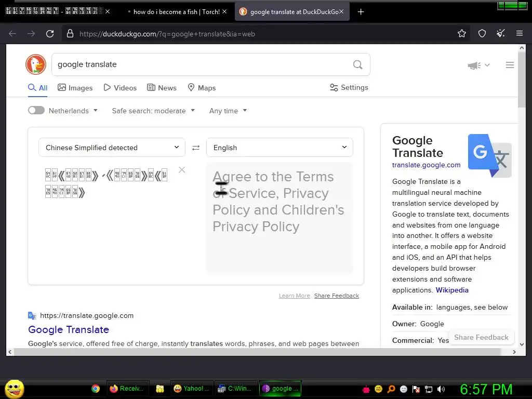
Task: Open the folder icon in taskbar
Action: (x=160, y=389)
